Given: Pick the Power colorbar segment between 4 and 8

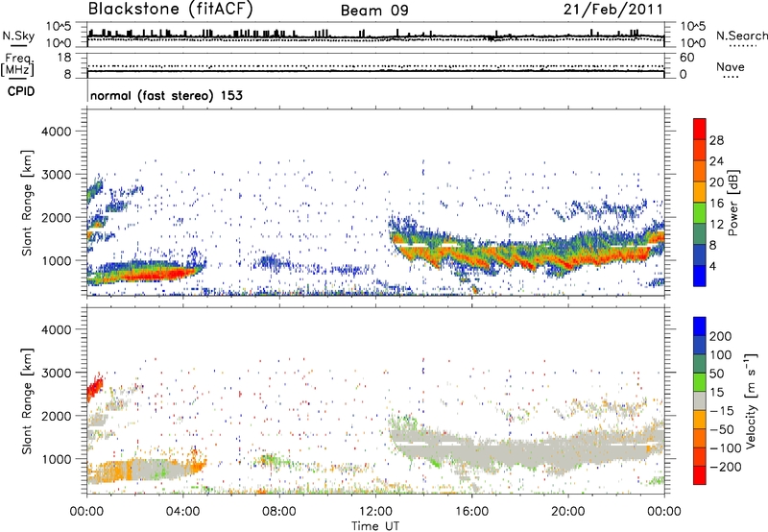Looking at the screenshot, I should coord(700,254).
